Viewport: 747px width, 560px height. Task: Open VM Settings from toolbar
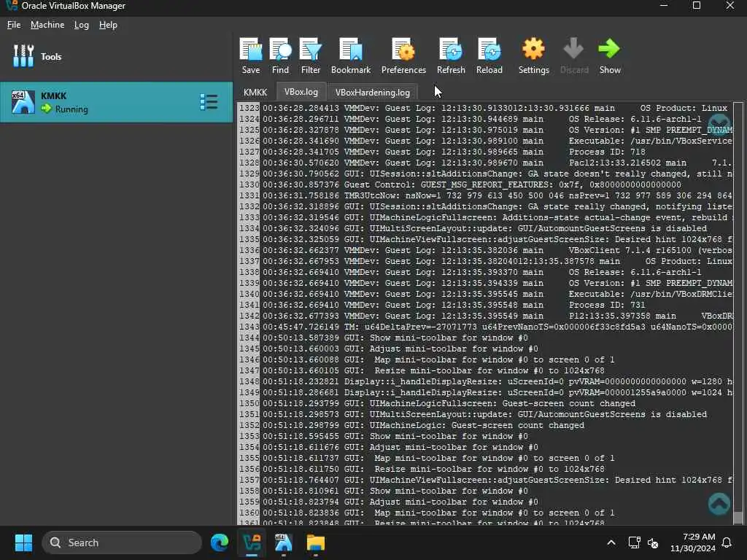coord(533,55)
